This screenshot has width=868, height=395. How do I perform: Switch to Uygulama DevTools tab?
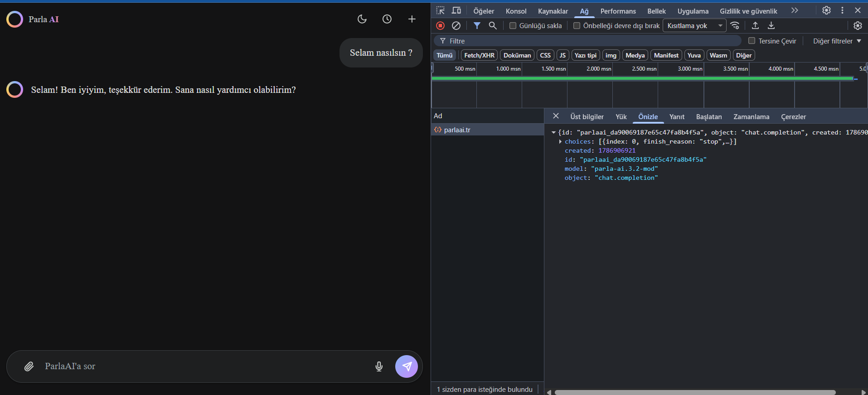693,11
